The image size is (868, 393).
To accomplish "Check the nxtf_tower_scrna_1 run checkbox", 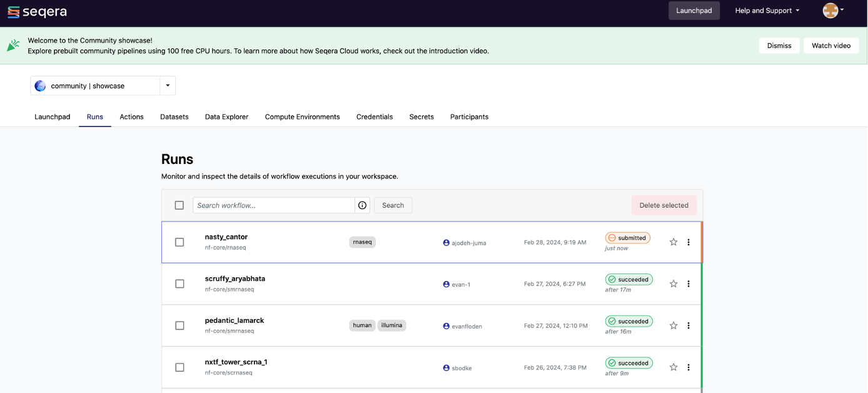I will point(179,367).
